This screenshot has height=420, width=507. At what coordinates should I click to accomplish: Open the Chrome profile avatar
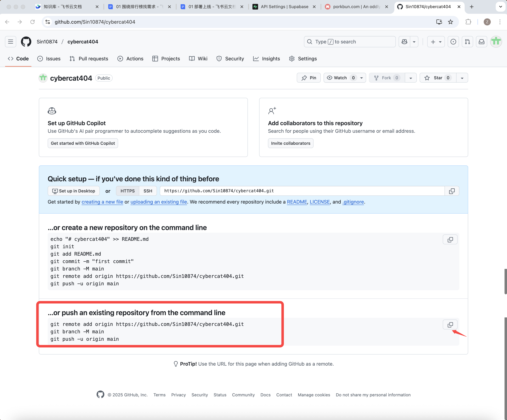pos(487,22)
